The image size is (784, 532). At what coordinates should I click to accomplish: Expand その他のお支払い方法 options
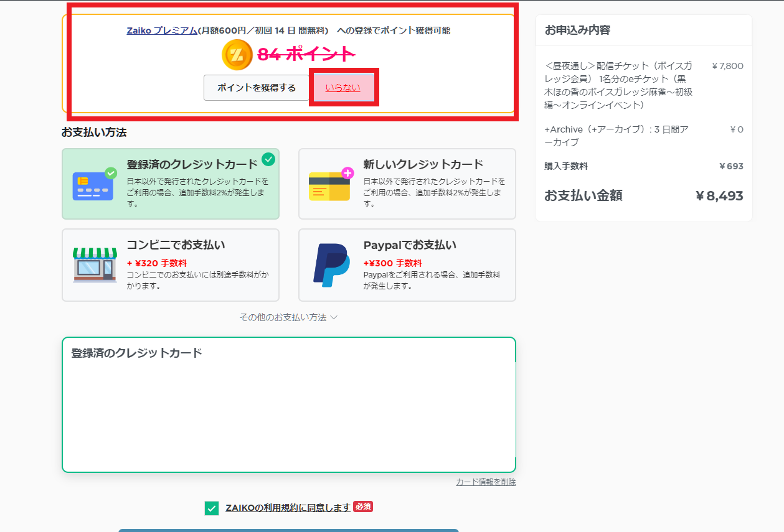pos(289,317)
